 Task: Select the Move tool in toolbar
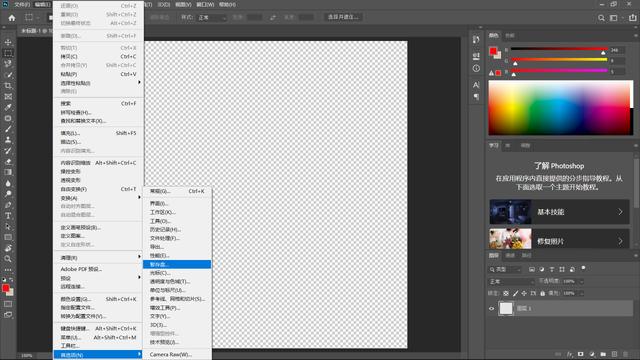coord(8,42)
